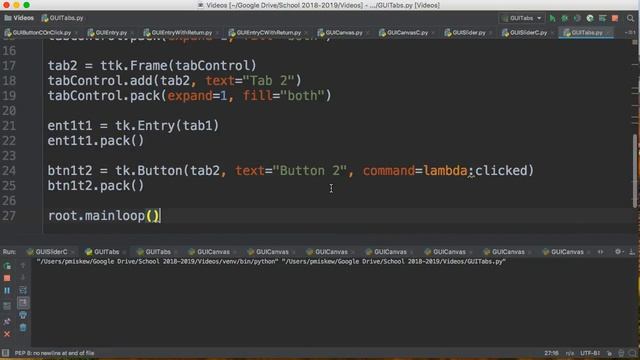Viewport: 640px width, 360px height.
Task: Click the line:column position 27:16 indicator
Action: (551, 353)
